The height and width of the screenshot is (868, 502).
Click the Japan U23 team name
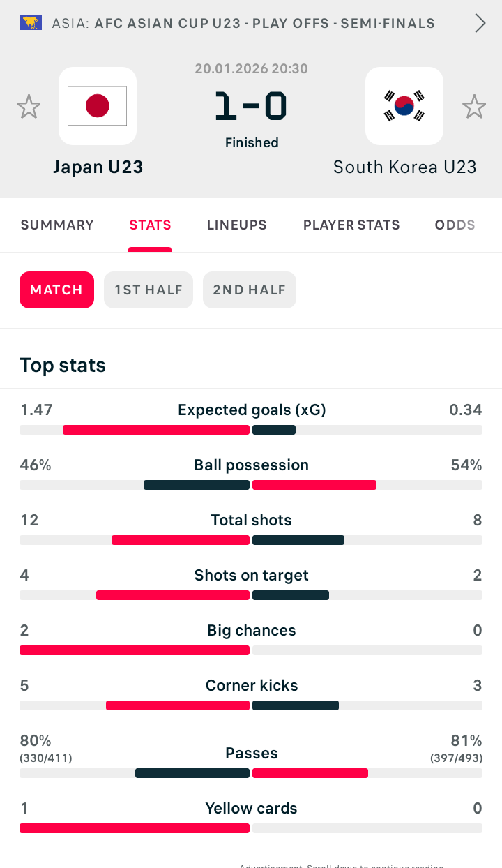(x=98, y=167)
